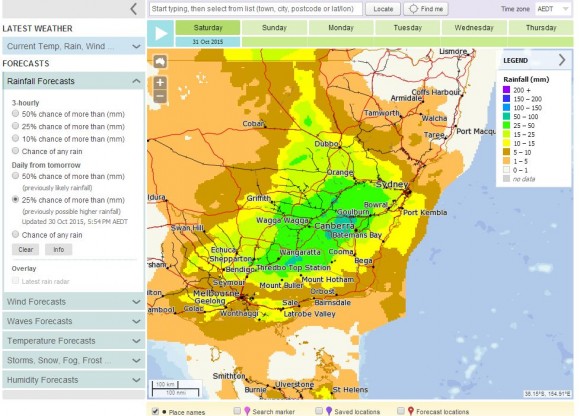Select the Wednesday tab
This screenshot has width=580, height=416.
474,28
